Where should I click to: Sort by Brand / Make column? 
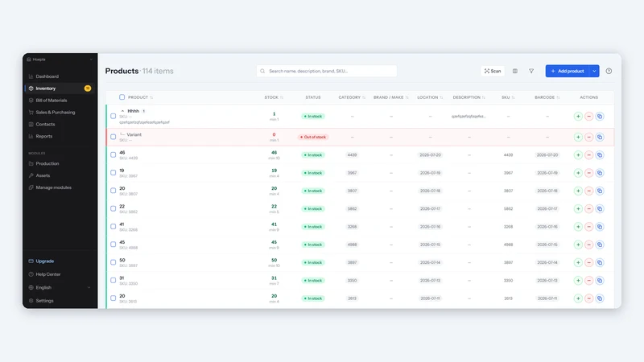click(390, 97)
